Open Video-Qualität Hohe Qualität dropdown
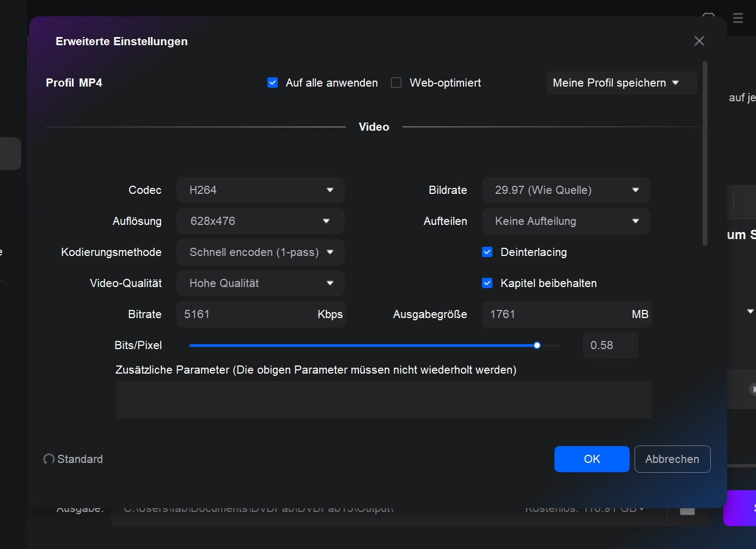 coord(260,283)
